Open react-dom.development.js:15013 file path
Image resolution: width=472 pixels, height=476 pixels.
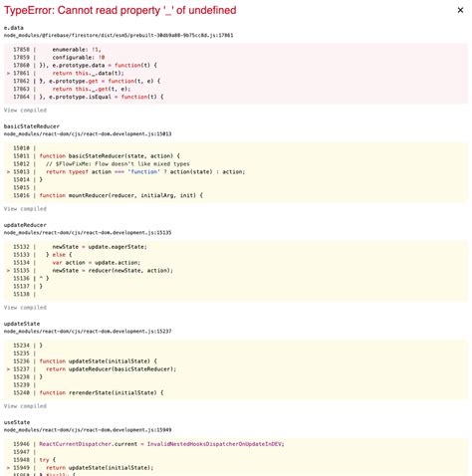pyautogui.click(x=88, y=134)
